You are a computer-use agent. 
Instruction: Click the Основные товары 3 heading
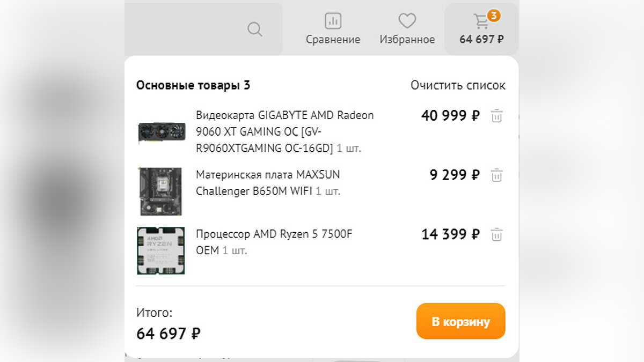pyautogui.click(x=193, y=85)
